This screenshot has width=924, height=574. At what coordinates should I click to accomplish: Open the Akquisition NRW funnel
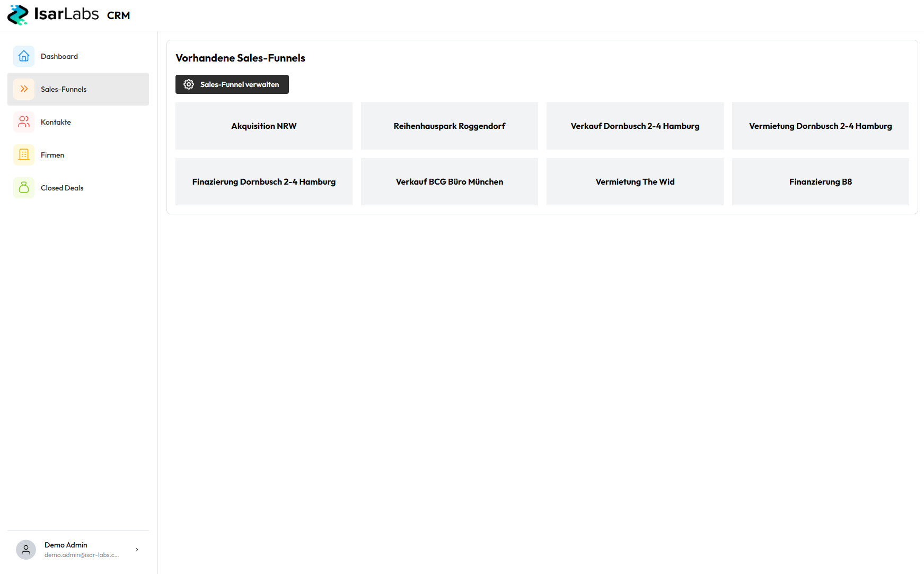[263, 126]
